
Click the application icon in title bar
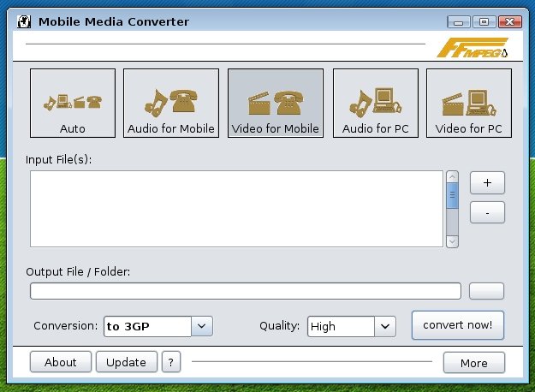(x=24, y=22)
